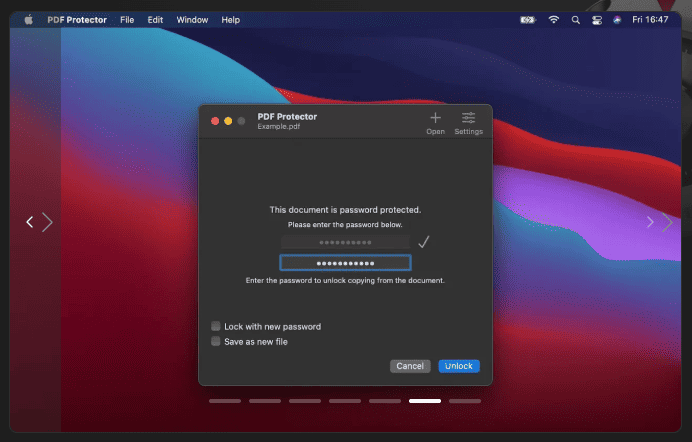Enable Save as new file
The width and height of the screenshot is (692, 442).
pos(215,341)
